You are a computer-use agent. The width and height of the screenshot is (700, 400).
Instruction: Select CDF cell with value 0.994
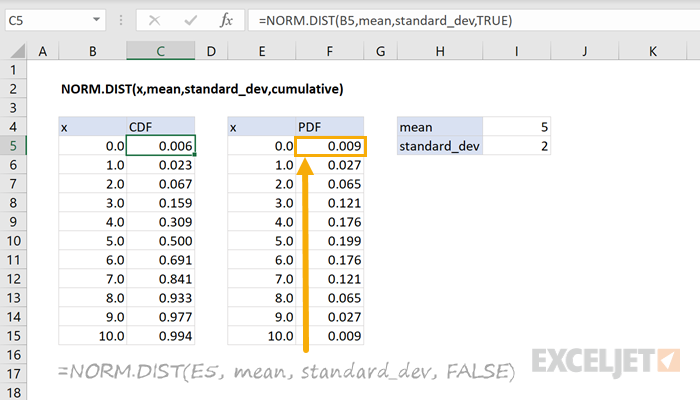(161, 336)
